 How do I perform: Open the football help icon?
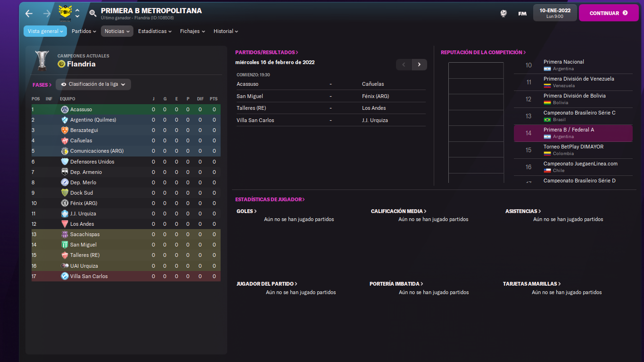504,13
